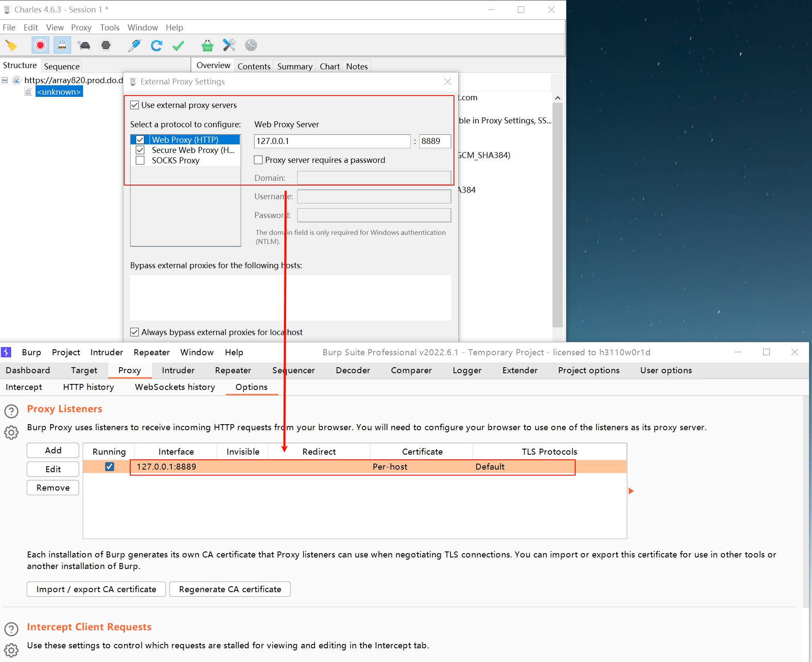
Task: Check Proxy server requires a password
Action: point(258,160)
